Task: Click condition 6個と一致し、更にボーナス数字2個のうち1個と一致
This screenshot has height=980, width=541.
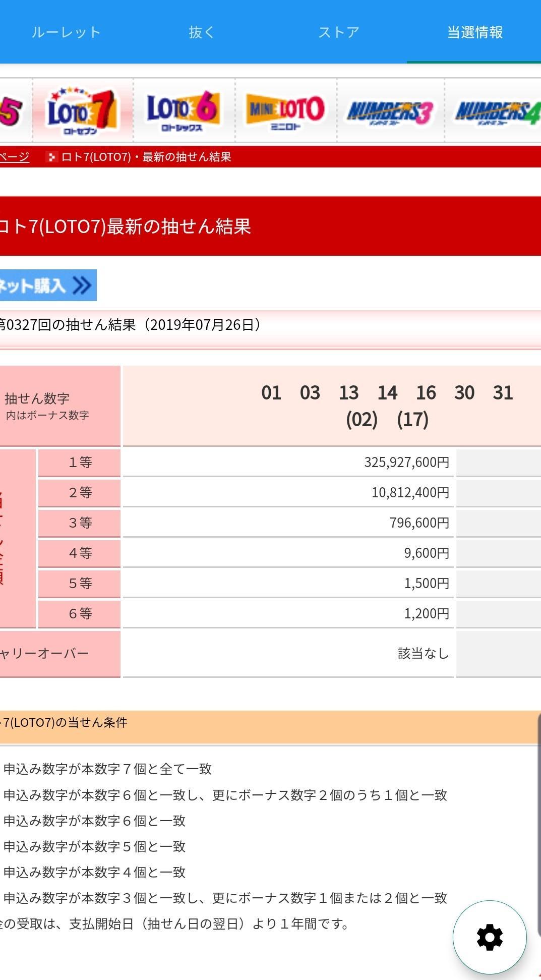Action: (284, 795)
